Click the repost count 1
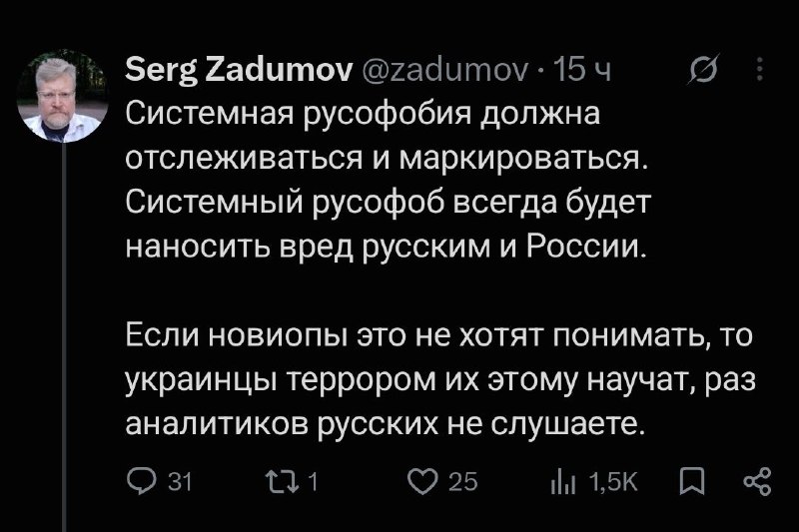Viewport: 799px width, 532px height. tap(314, 482)
